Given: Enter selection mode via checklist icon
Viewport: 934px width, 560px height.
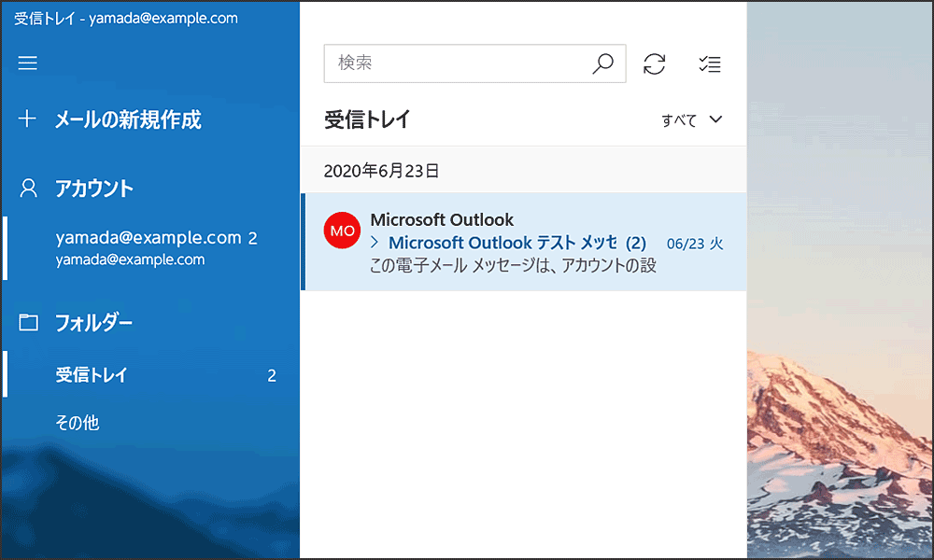Looking at the screenshot, I should 710,63.
